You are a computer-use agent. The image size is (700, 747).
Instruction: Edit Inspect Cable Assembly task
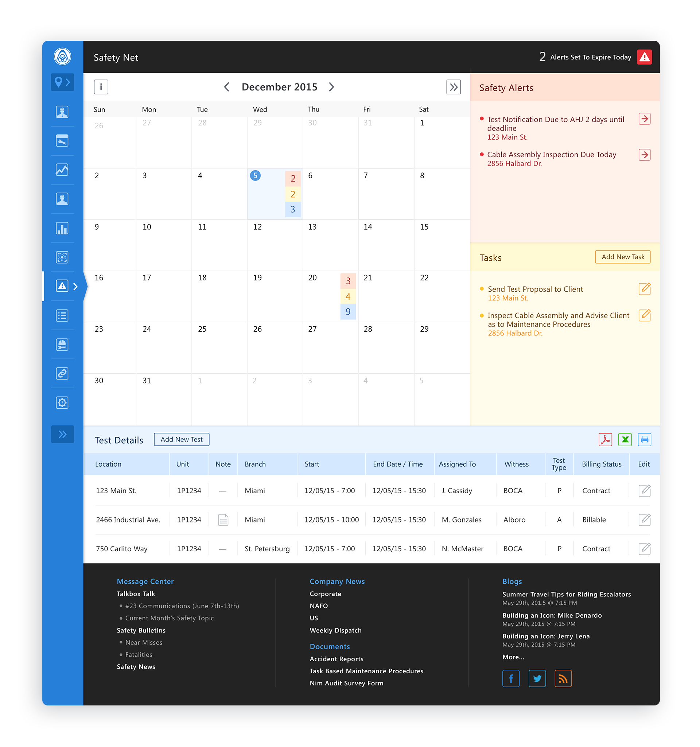[x=644, y=315]
